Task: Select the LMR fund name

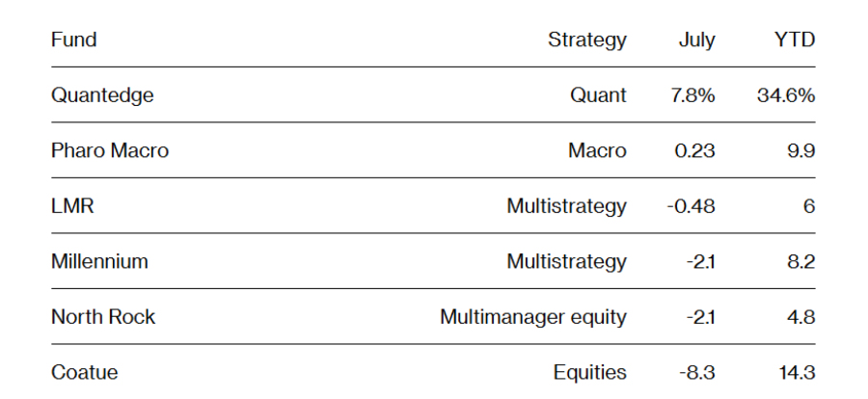Action: (x=72, y=206)
